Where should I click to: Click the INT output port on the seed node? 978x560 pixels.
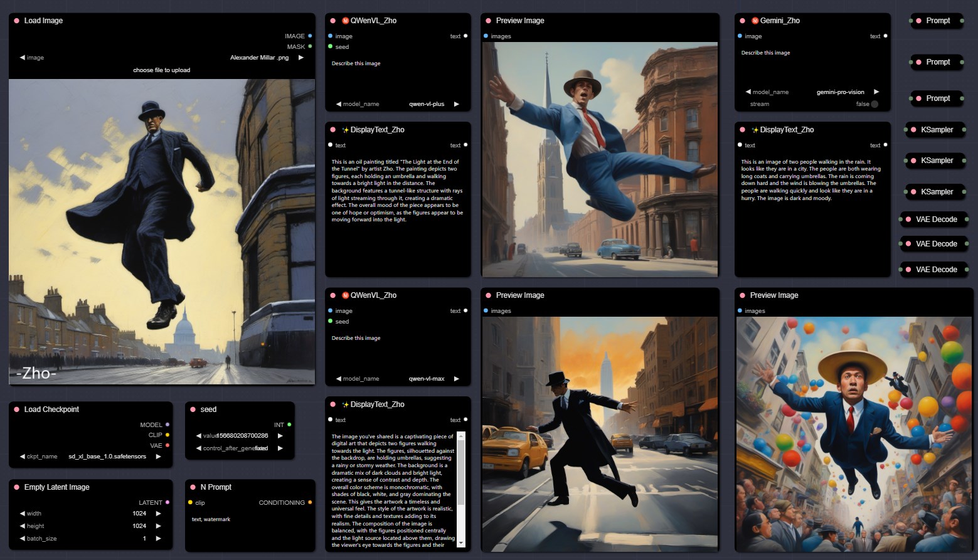[x=289, y=425]
